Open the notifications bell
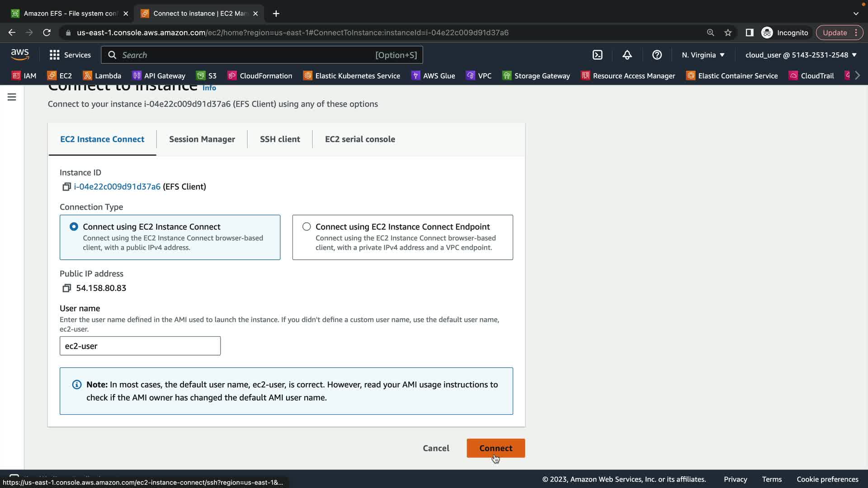 [x=627, y=55]
